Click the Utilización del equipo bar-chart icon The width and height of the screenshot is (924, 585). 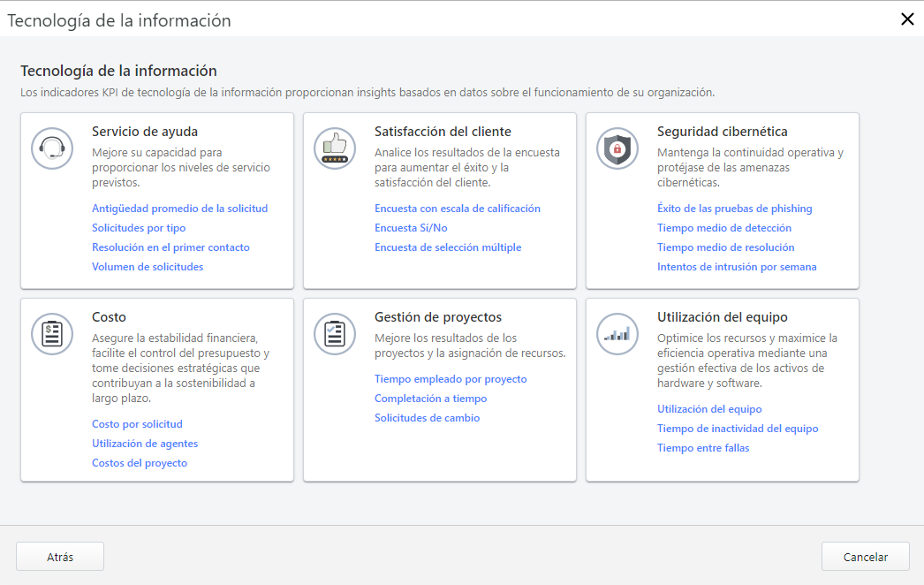pos(617,334)
